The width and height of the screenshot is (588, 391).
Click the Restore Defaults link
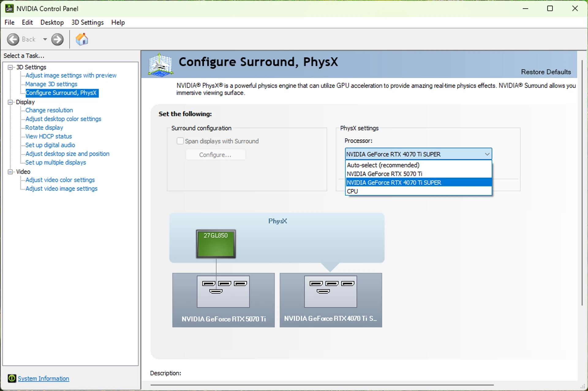click(x=546, y=72)
